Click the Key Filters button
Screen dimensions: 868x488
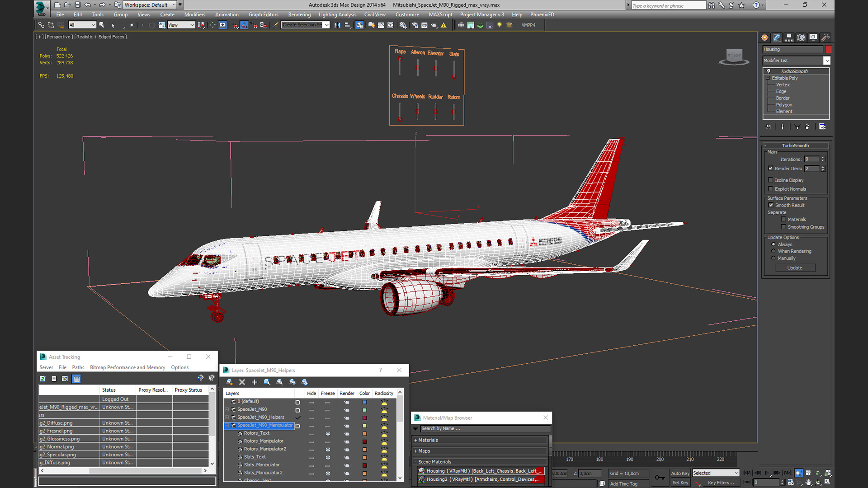point(721,483)
